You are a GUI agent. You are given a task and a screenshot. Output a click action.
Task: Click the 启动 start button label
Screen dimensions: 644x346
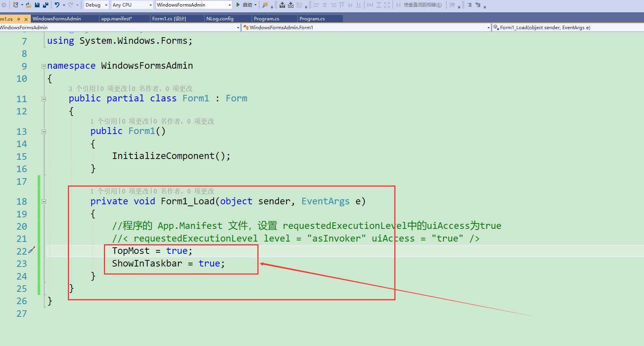coord(247,5)
